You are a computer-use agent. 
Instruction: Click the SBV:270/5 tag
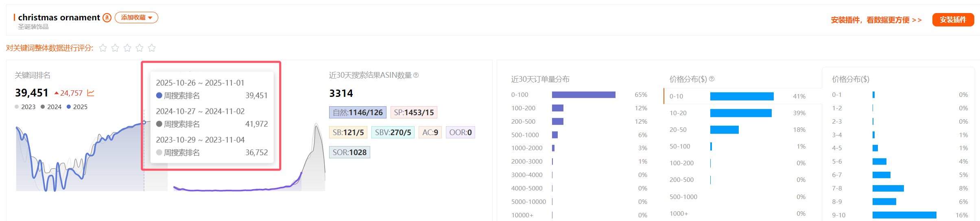(393, 132)
